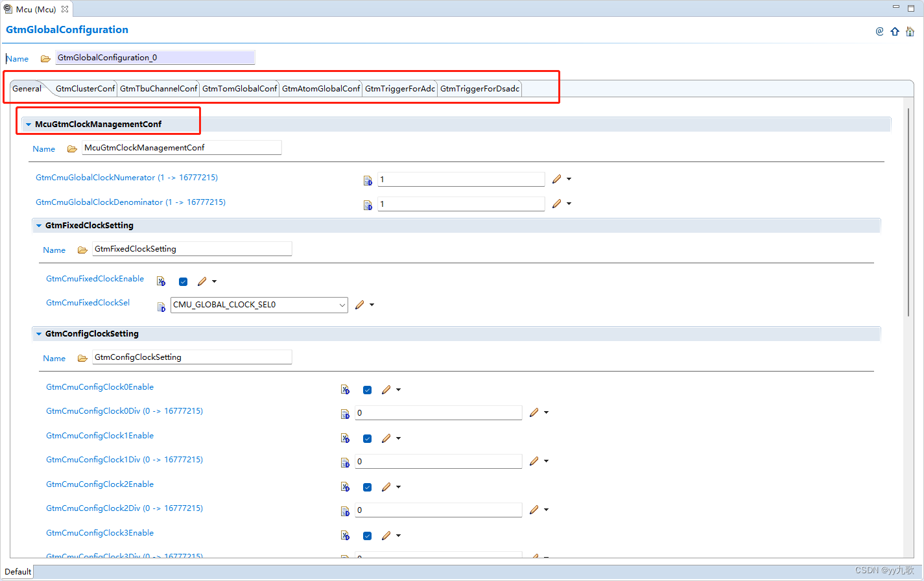Toggle GtmCmuConfigClock0Enable checkbox
Viewport: 924px width, 581px height.
367,390
